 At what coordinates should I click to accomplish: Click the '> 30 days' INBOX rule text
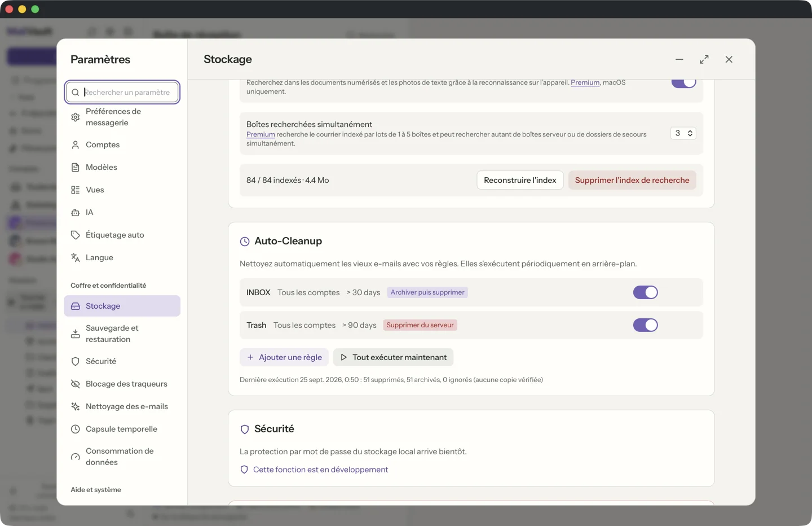(363, 292)
